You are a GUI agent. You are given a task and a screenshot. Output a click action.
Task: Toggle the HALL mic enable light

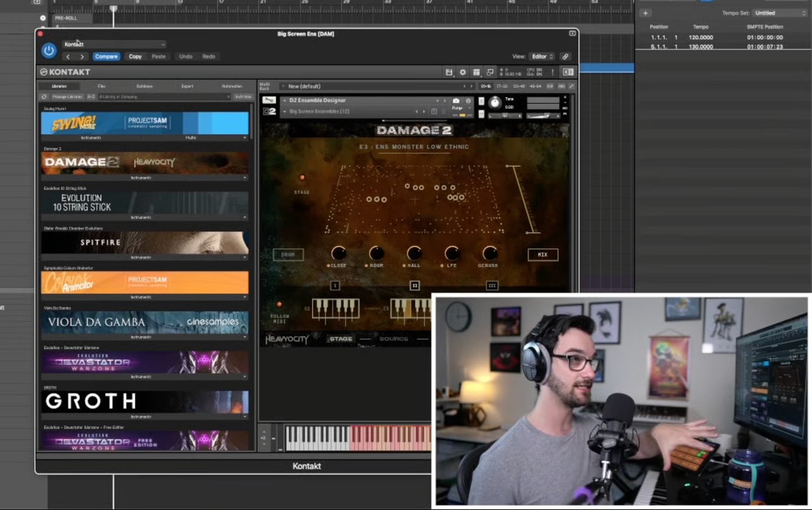[x=404, y=266]
